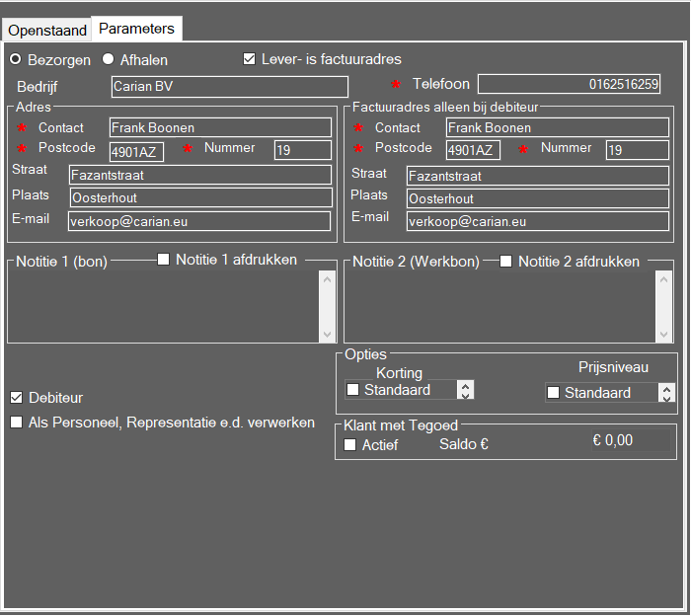The height and width of the screenshot is (616, 691).
Task: Open the Parameters tab
Action: point(136,29)
